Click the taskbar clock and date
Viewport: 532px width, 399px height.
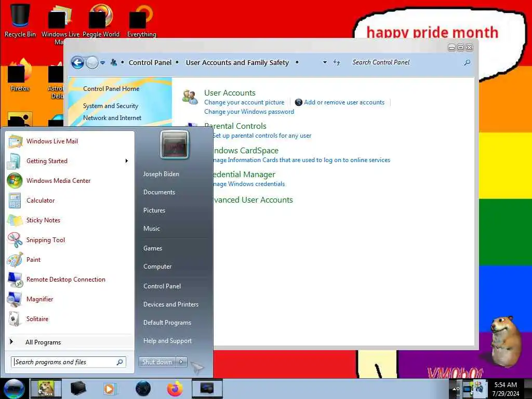(x=506, y=389)
